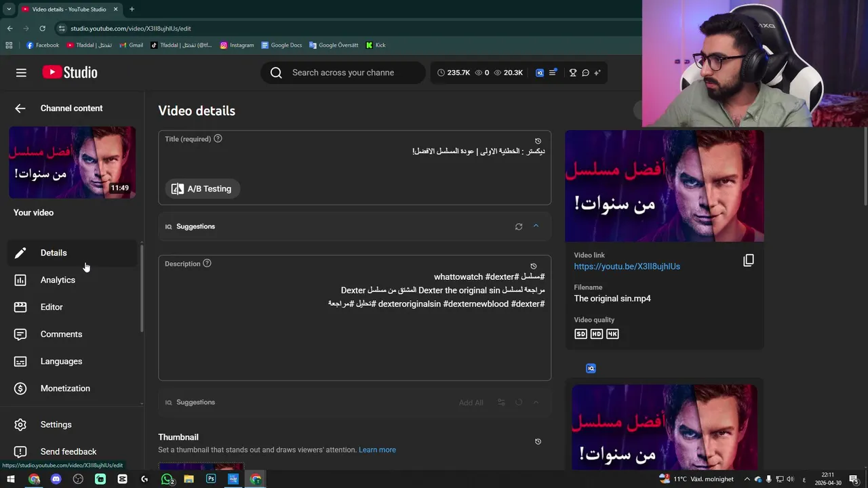Click the YouTube Studio logo
Image resolution: width=868 pixels, height=488 pixels.
pyautogui.click(x=70, y=73)
